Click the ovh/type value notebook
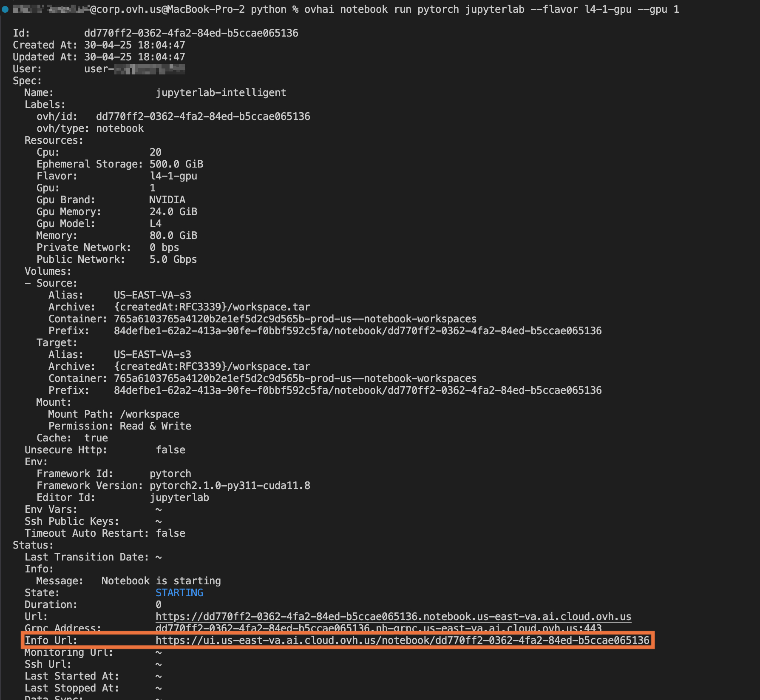 click(120, 128)
